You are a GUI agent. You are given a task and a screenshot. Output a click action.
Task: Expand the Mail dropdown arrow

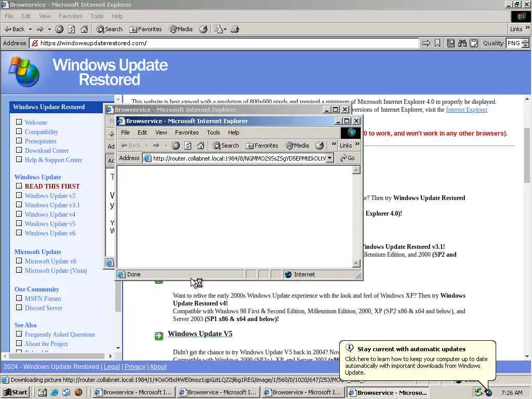pos(225,30)
